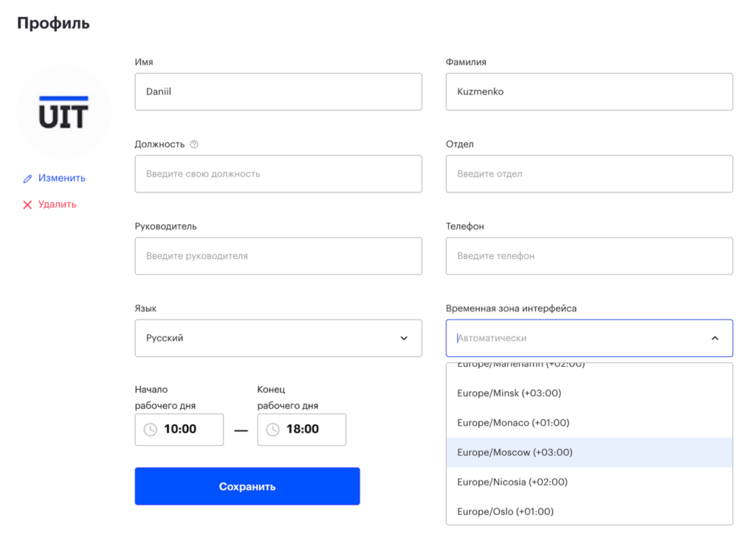Click the red X icon next to Удалить
756x549 pixels.
coord(27,205)
